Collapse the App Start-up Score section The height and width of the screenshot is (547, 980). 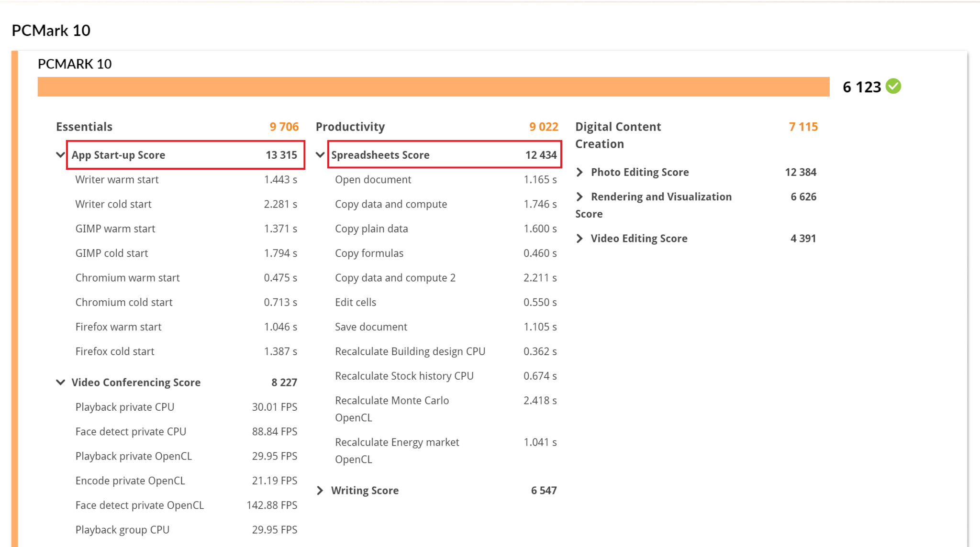coord(60,155)
